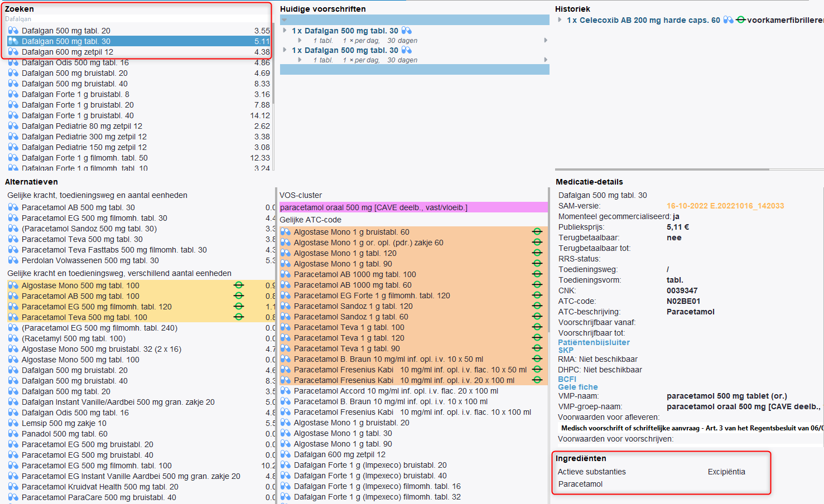Viewport: 824px width, 504px height.
Task: Open right arrow at end of second posology row
Action: [546, 60]
